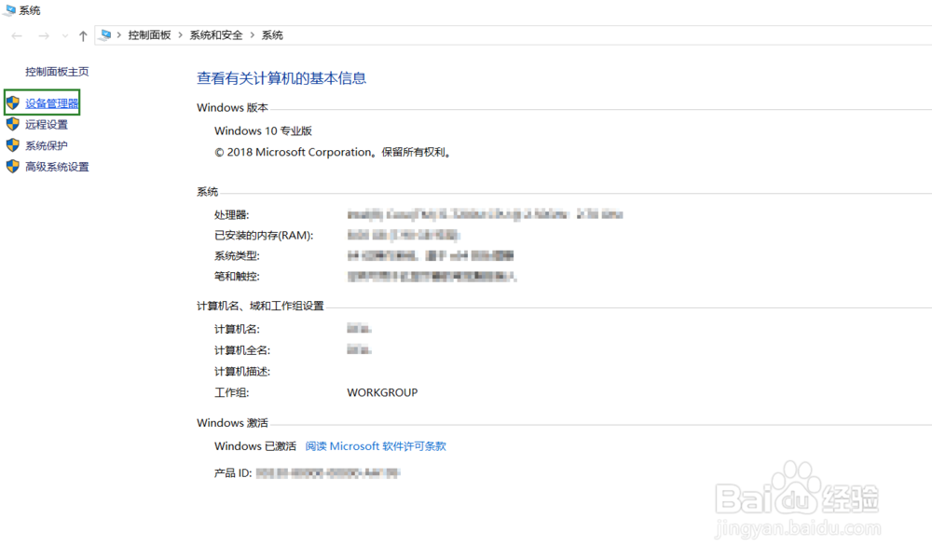Viewport: 932px width, 560px height.
Task: Go up one level with the Up arrow
Action: click(83, 35)
